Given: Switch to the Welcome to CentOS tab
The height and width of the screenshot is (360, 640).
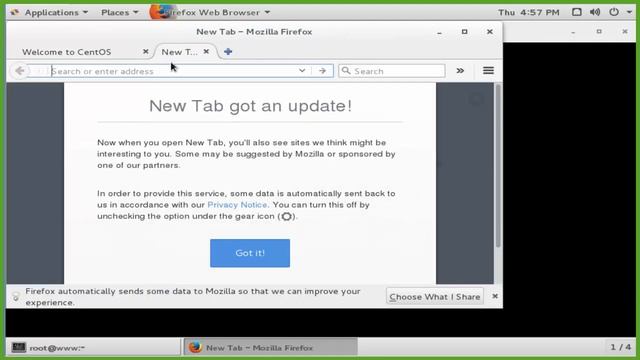Looking at the screenshot, I should pos(67,52).
